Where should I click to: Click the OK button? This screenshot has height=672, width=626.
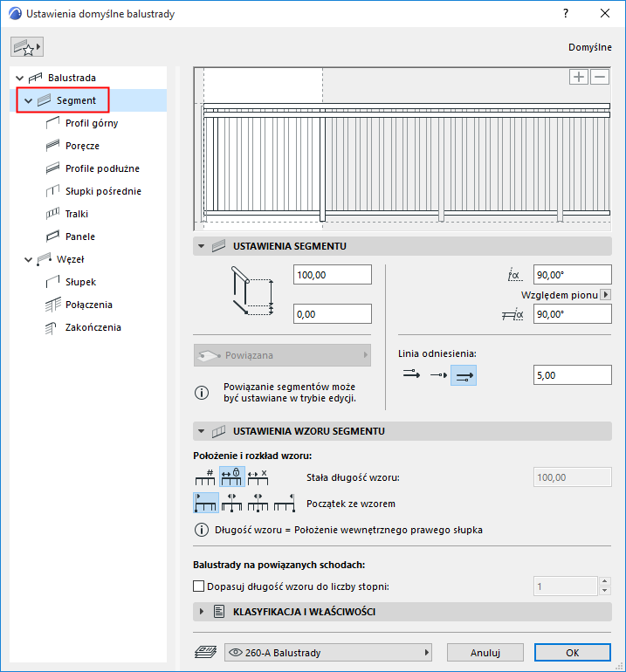tap(573, 653)
